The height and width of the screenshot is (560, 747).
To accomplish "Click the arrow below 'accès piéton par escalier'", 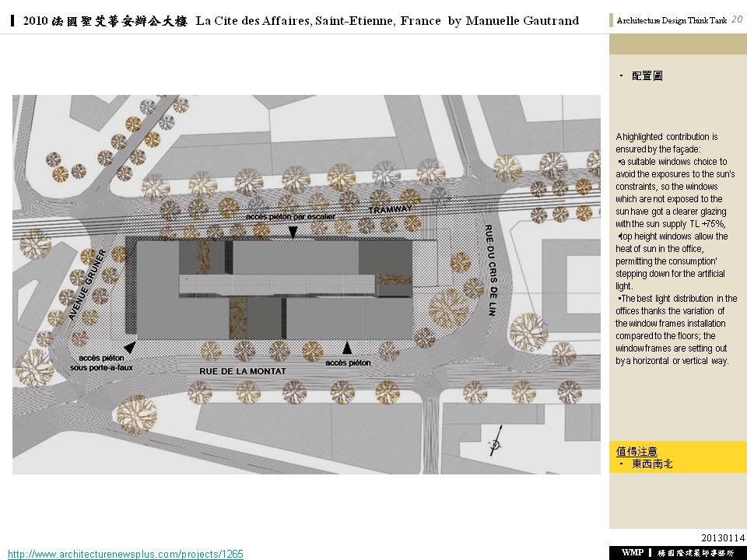I will [x=293, y=232].
